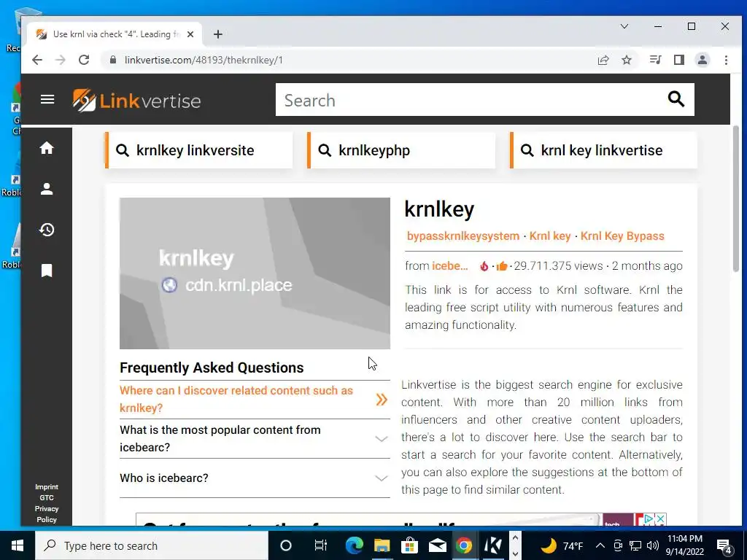Image resolution: width=747 pixels, height=560 pixels.
Task: Open Chrome three-dot menu
Action: click(726, 60)
